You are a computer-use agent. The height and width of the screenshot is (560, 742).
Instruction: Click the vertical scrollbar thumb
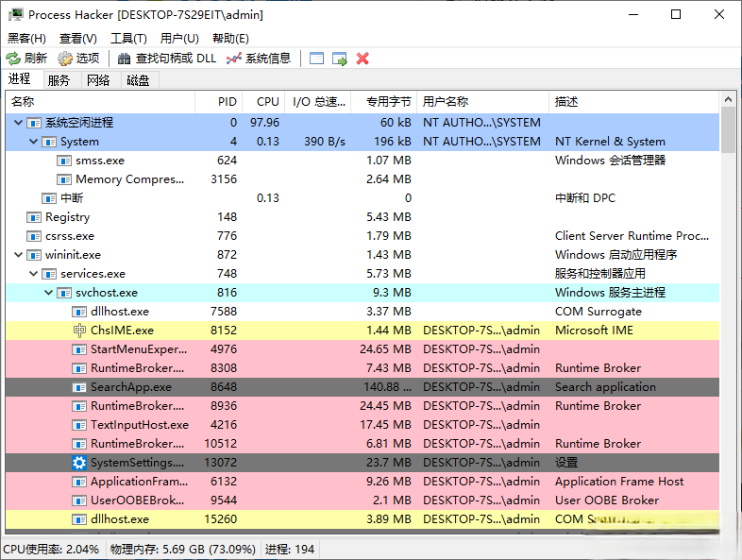[x=728, y=129]
